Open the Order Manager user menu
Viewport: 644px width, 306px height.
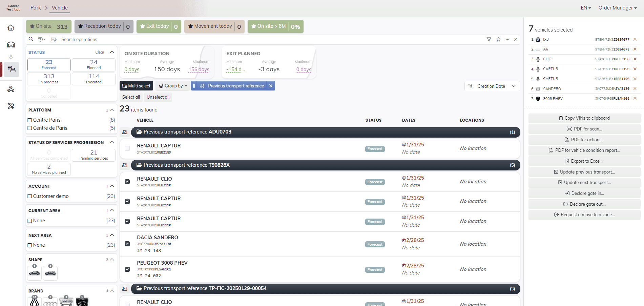[x=618, y=8]
